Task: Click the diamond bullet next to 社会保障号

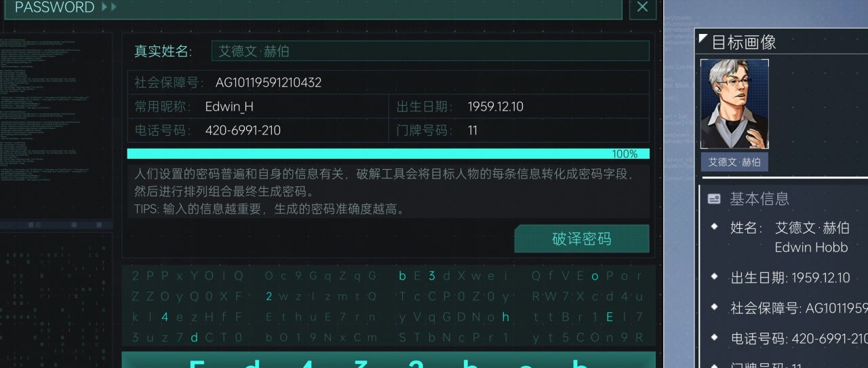Action: (714, 307)
